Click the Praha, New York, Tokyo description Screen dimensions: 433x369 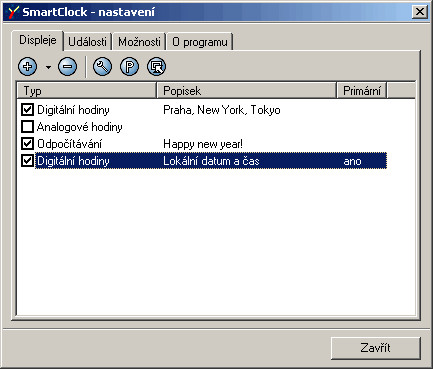point(222,110)
